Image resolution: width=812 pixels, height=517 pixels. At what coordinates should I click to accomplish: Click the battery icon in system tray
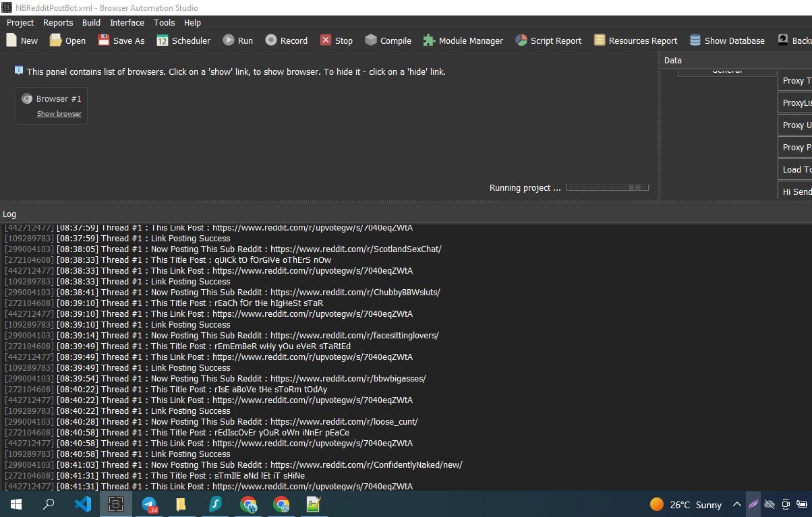point(802,504)
